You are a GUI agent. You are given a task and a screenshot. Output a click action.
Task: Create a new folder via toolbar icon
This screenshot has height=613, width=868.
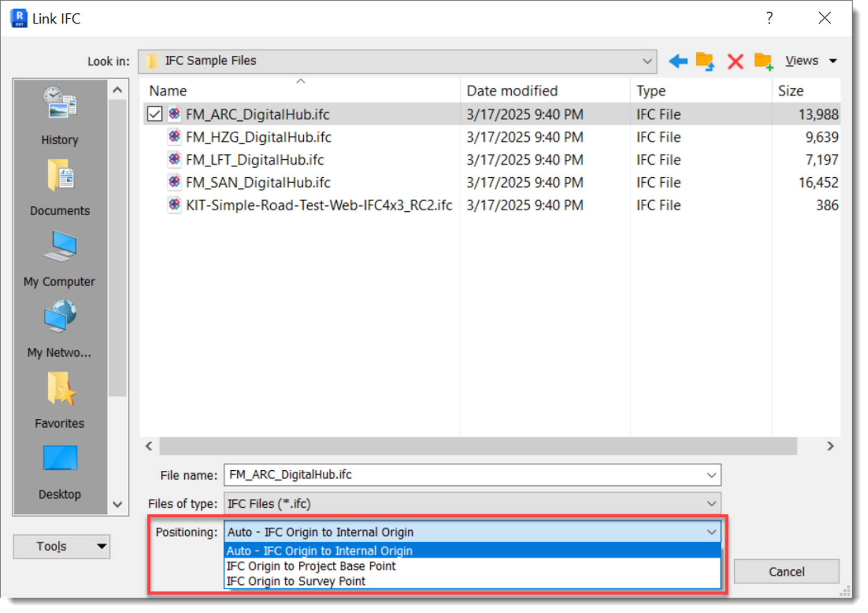[x=763, y=61]
